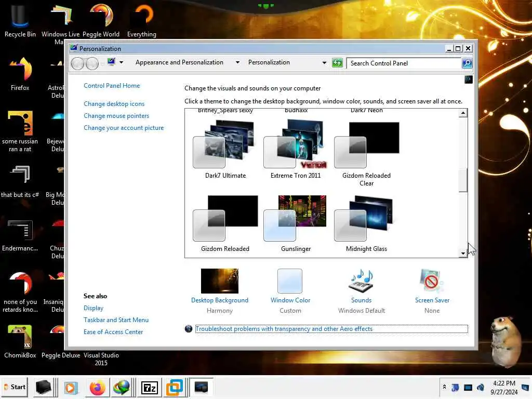Select the Dark7 Ultimate theme
The image size is (532, 399).
click(225, 150)
